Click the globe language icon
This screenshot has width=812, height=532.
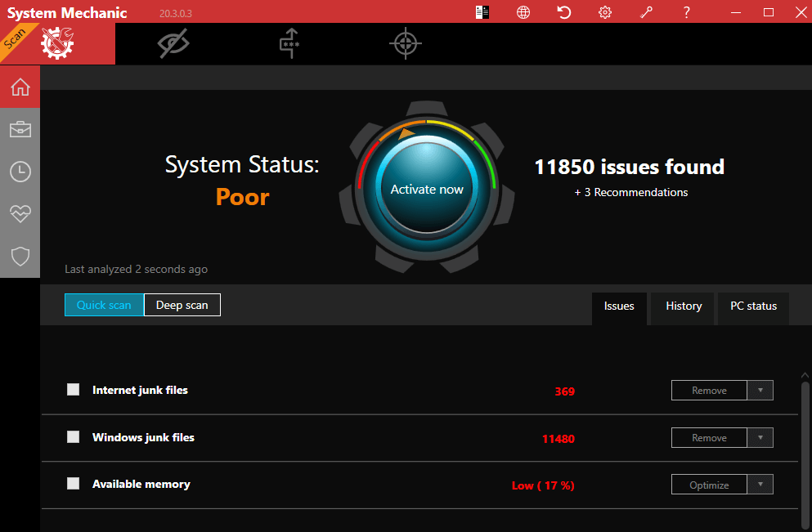(x=523, y=12)
